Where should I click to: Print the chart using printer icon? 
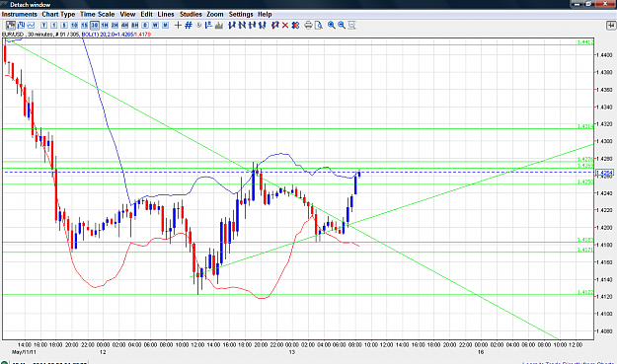[x=308, y=26]
